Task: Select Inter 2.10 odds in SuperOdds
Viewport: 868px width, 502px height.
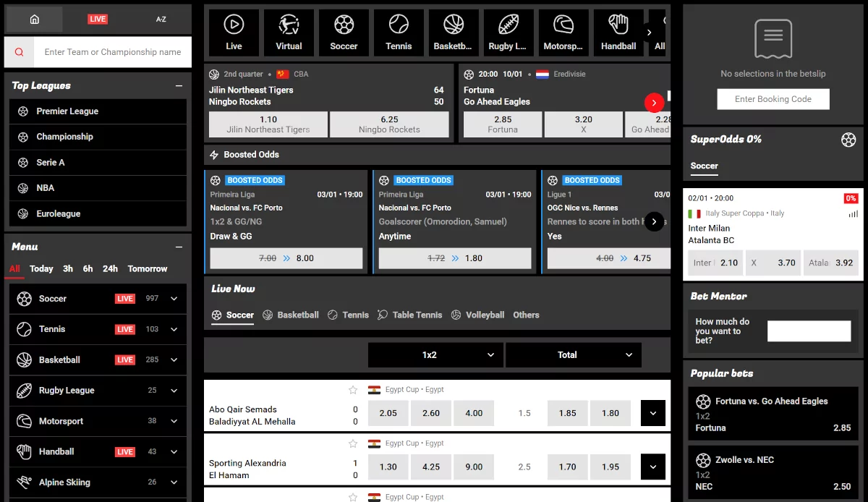Action: [716, 263]
